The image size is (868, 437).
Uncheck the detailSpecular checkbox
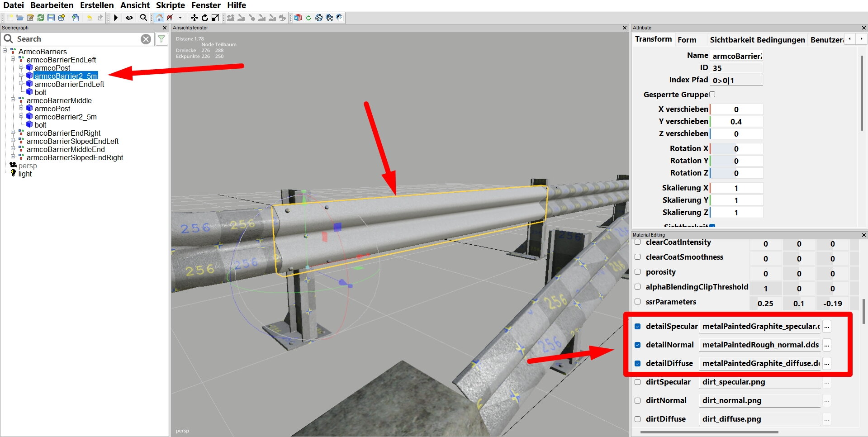point(637,326)
